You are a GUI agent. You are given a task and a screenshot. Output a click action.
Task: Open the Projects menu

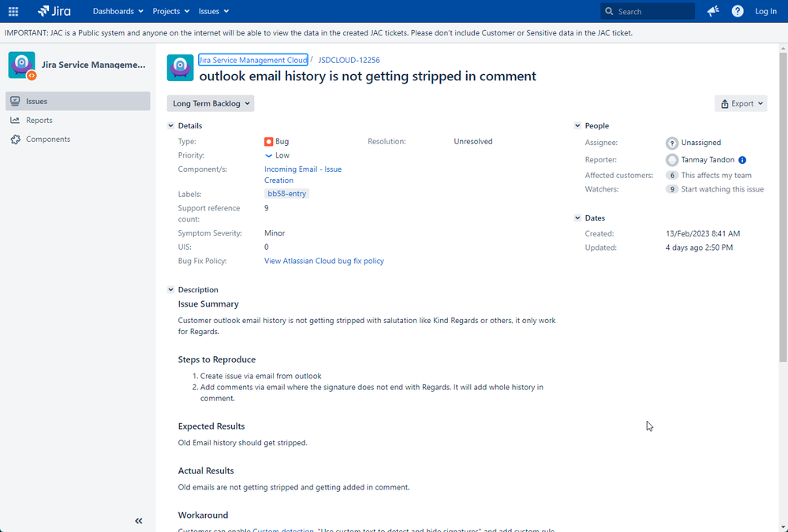coord(171,11)
